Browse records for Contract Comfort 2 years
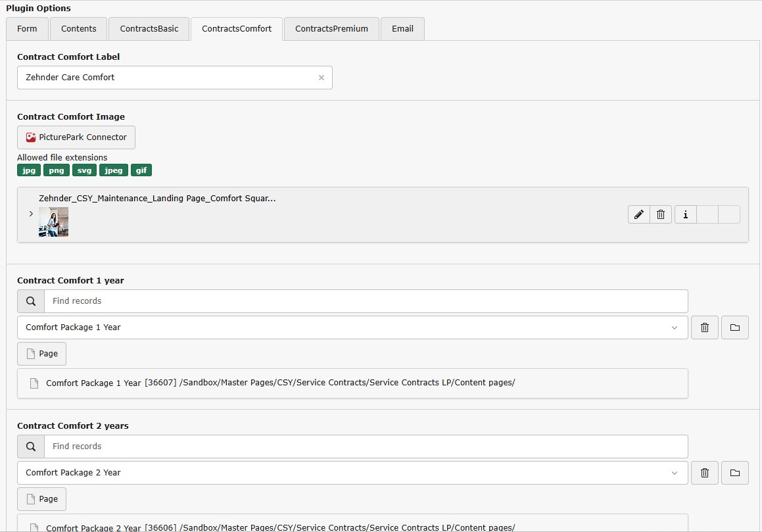This screenshot has height=532, width=762. click(x=734, y=473)
